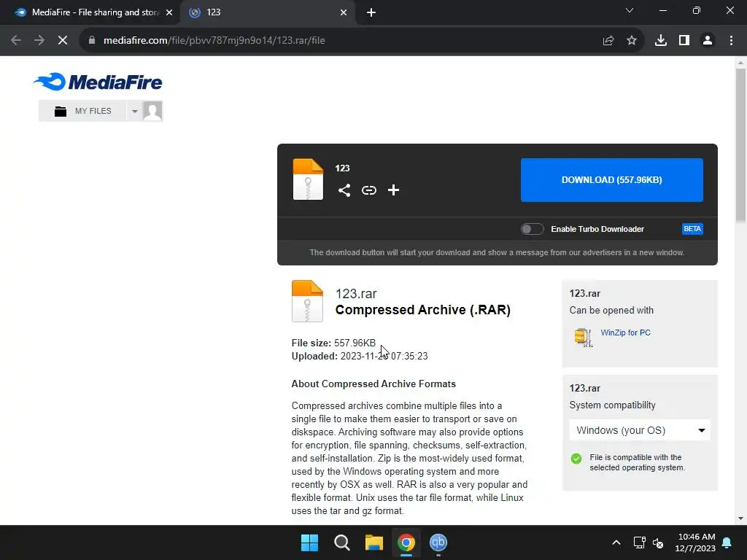Click the muted volume tray icon
Image resolution: width=747 pixels, height=560 pixels.
click(659, 542)
